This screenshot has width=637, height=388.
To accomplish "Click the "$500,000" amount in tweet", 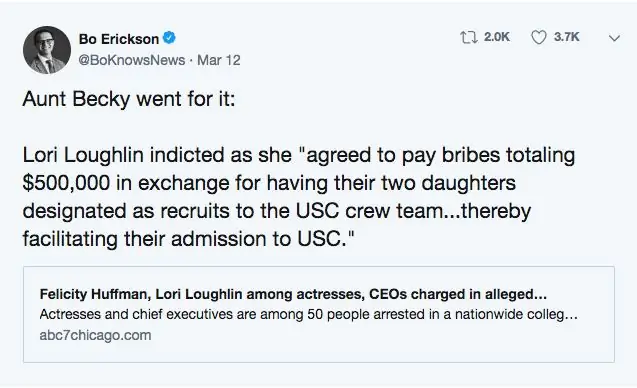I will 66,183.
